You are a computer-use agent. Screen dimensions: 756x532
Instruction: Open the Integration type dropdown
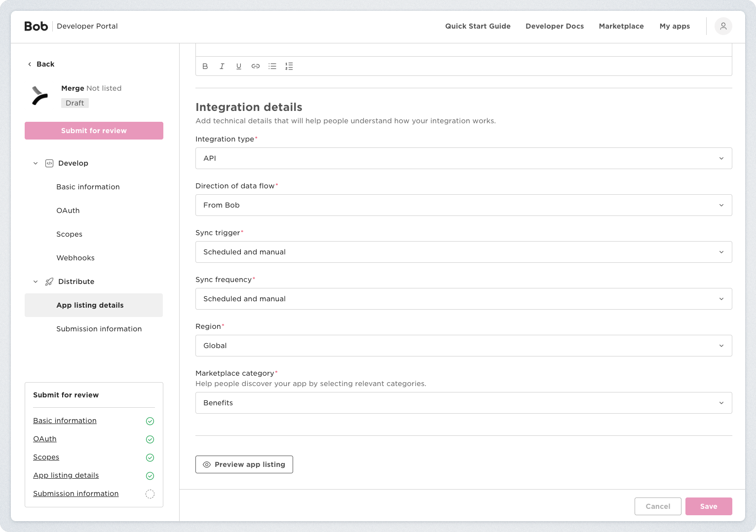(x=464, y=158)
